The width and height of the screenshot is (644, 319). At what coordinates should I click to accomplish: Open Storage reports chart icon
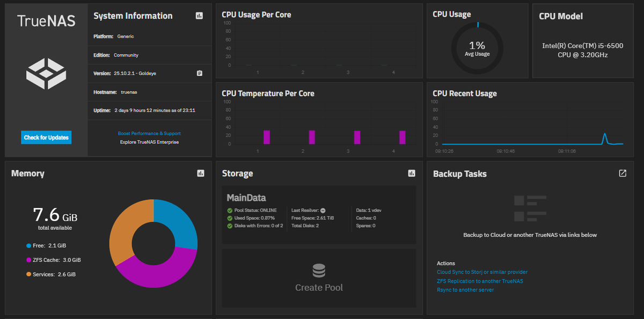(x=412, y=173)
